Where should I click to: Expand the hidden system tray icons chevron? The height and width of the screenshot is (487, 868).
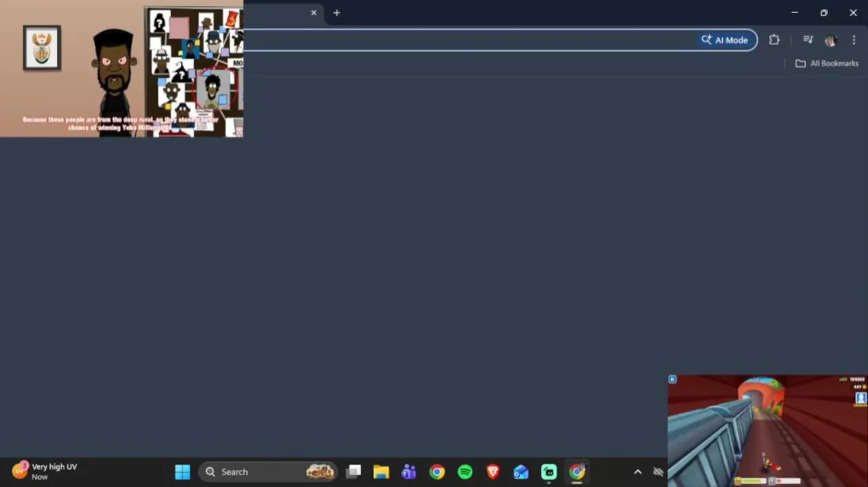point(637,472)
